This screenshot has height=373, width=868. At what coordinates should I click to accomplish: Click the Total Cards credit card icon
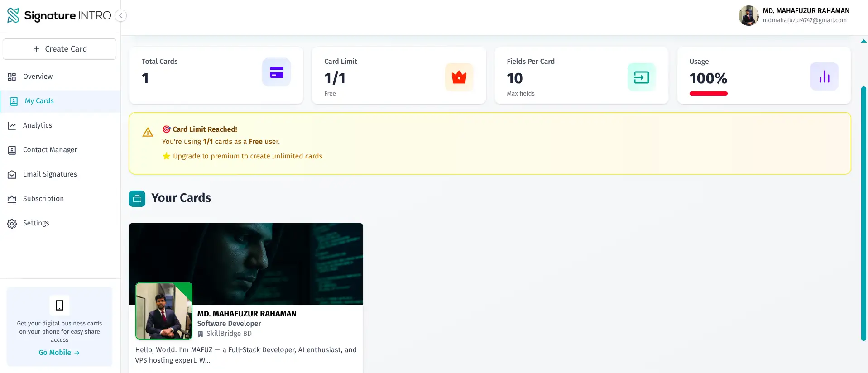(x=277, y=72)
